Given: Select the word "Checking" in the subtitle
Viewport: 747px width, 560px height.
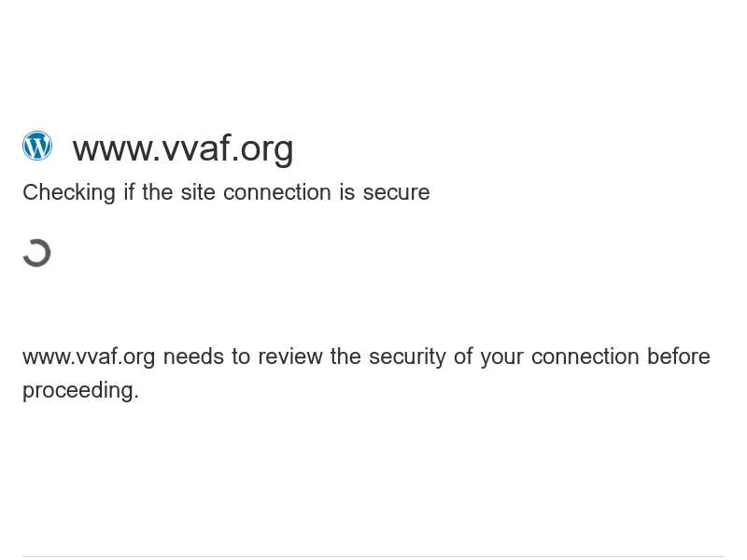Looking at the screenshot, I should (69, 193).
